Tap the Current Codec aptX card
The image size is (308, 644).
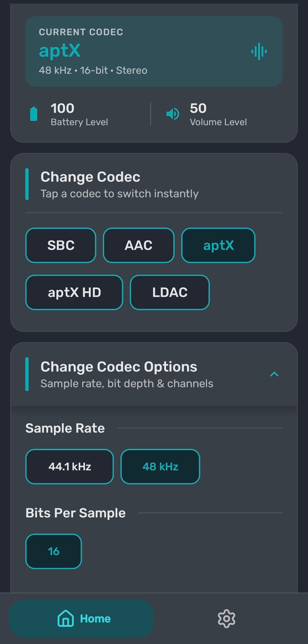click(154, 51)
